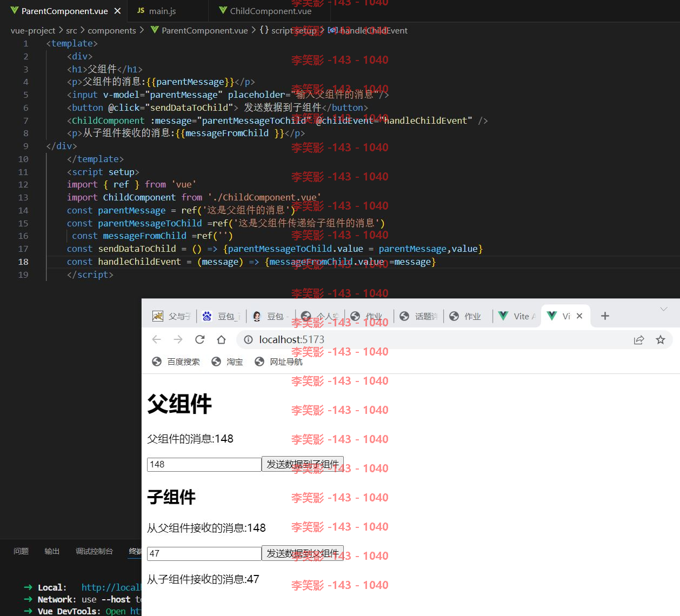Switch to the 话题 browser tab
The height and width of the screenshot is (616, 680).
pyautogui.click(x=419, y=316)
